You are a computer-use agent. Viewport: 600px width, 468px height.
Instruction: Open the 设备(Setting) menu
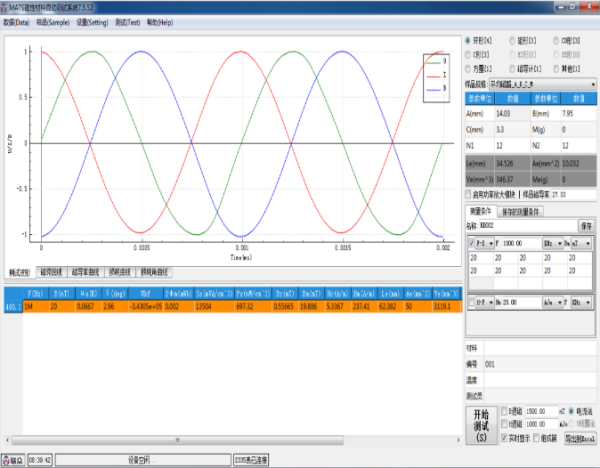94,20
